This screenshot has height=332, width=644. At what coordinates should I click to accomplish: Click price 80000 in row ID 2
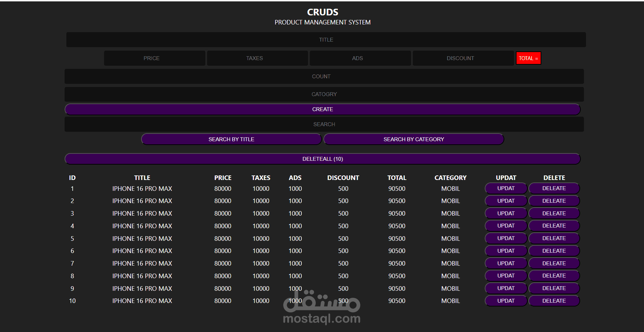(223, 201)
